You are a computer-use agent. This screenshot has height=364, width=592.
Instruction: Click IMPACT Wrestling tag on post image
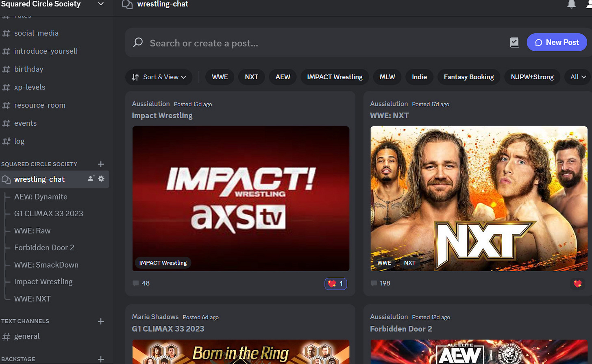click(x=163, y=263)
